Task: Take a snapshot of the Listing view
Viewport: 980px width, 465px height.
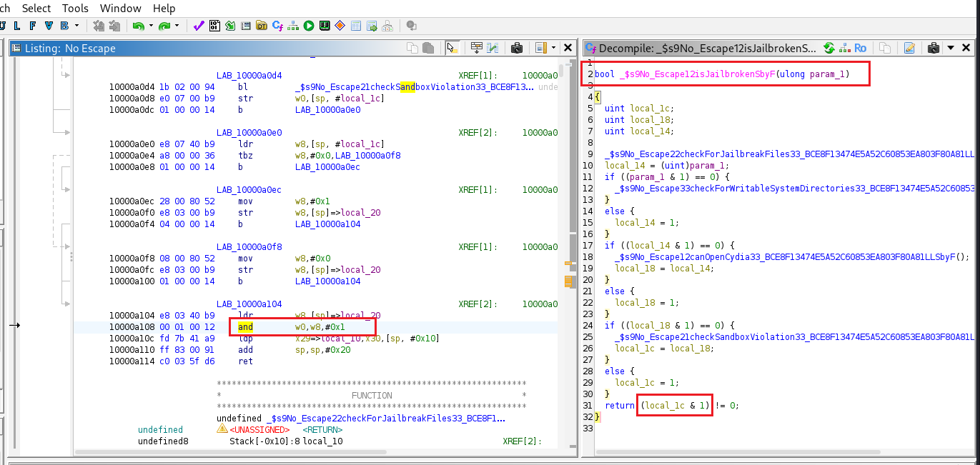Action: [516, 48]
